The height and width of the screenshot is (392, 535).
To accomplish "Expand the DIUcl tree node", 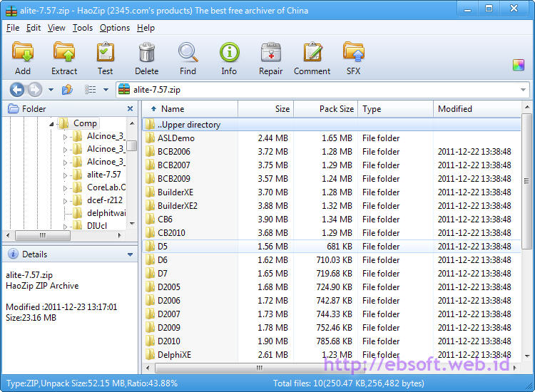I will pos(65,227).
